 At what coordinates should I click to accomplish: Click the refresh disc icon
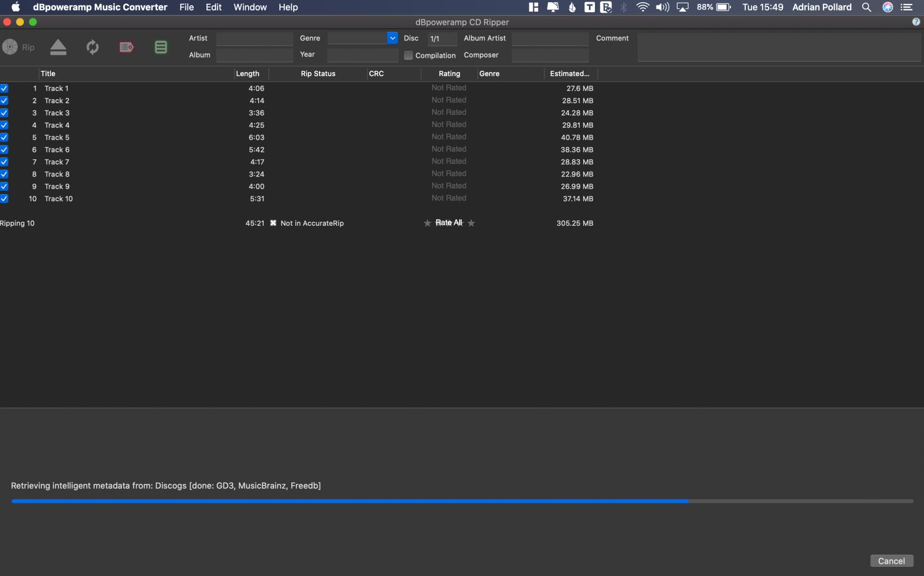(x=93, y=47)
